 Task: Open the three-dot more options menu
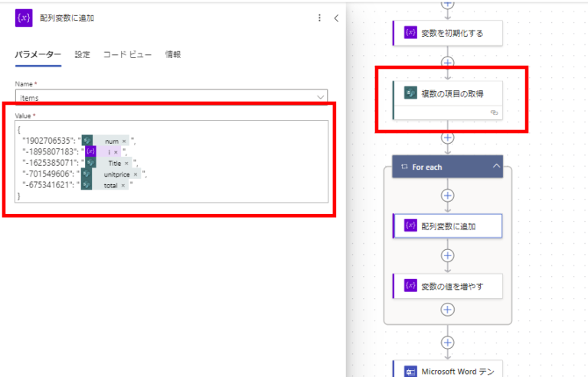point(319,18)
